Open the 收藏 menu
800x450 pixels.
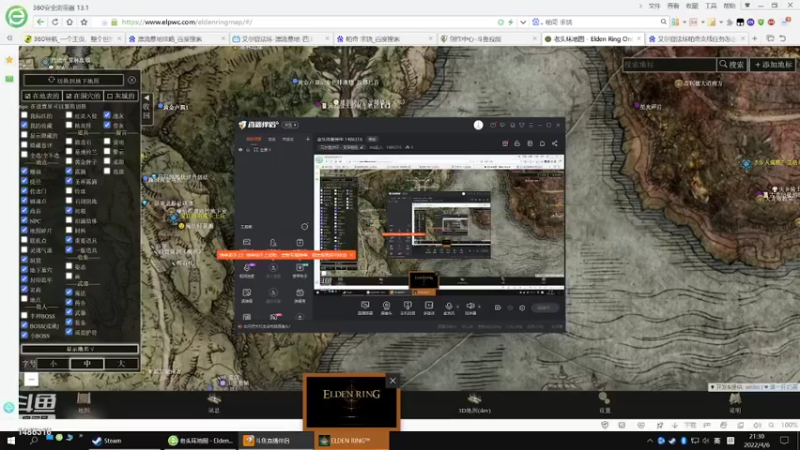(x=692, y=6)
